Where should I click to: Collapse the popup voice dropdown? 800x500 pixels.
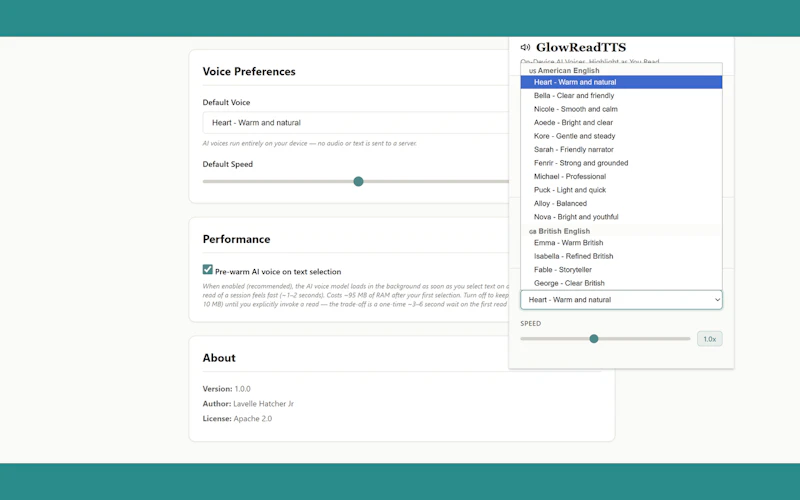coord(621,300)
